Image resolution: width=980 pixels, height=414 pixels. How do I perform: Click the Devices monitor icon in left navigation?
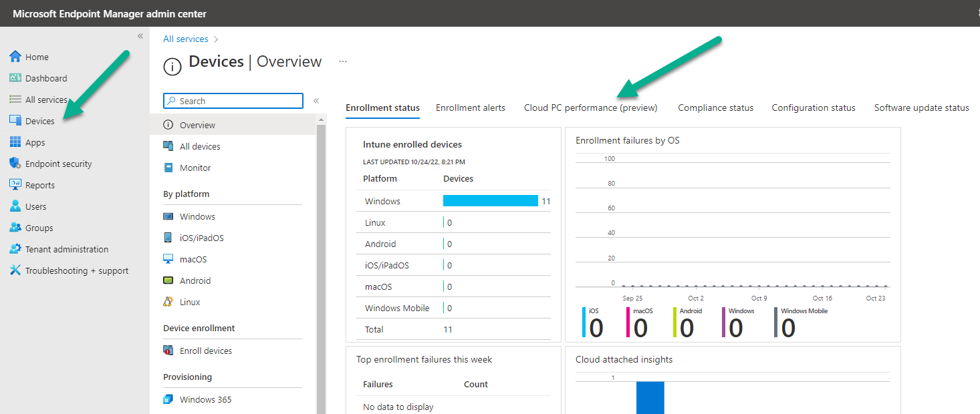[x=15, y=121]
